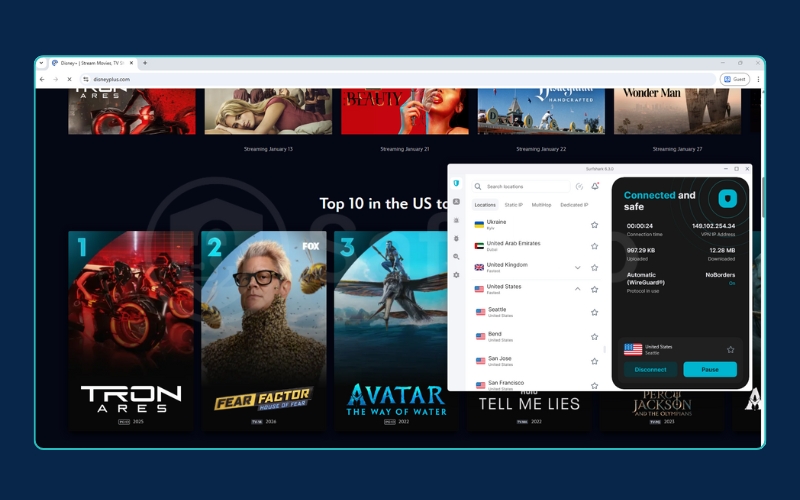The width and height of the screenshot is (800, 500).
Task: Pause the VPN connection
Action: pos(710,369)
